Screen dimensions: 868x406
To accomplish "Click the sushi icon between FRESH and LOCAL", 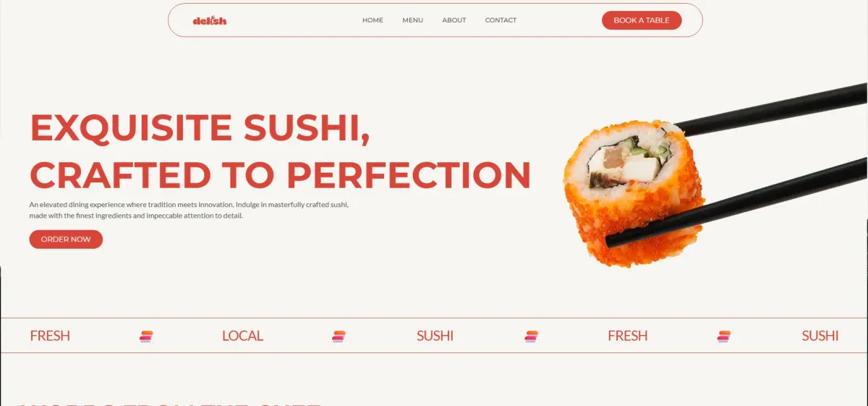I will pos(146,336).
